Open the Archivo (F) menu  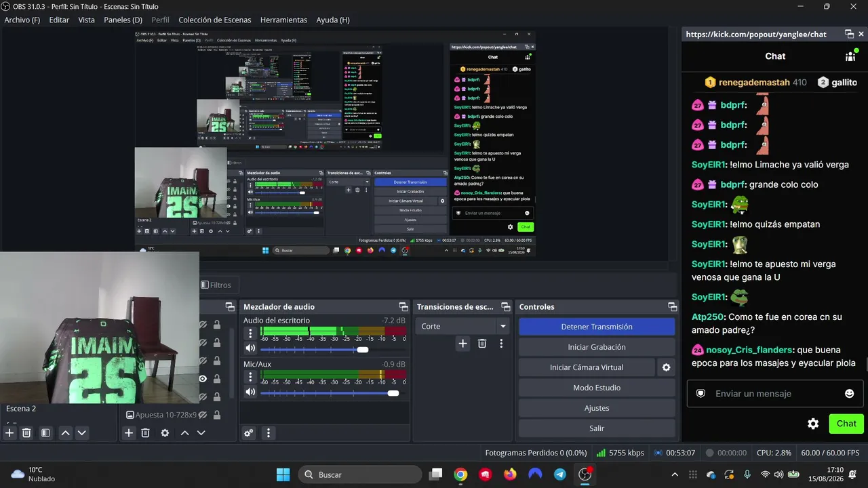pyautogui.click(x=22, y=20)
